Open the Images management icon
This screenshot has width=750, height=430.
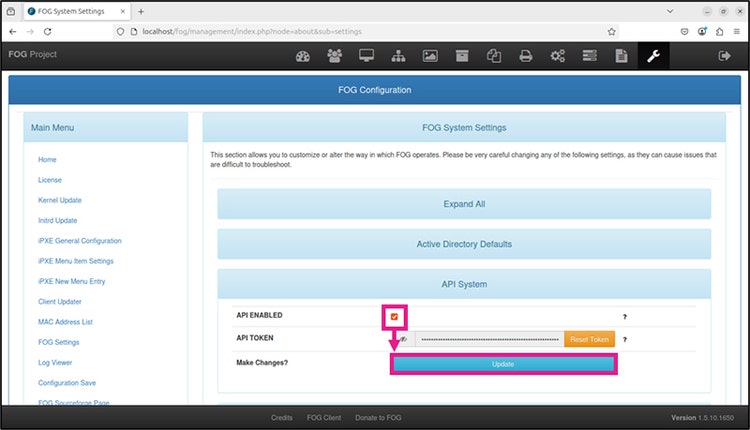click(430, 56)
